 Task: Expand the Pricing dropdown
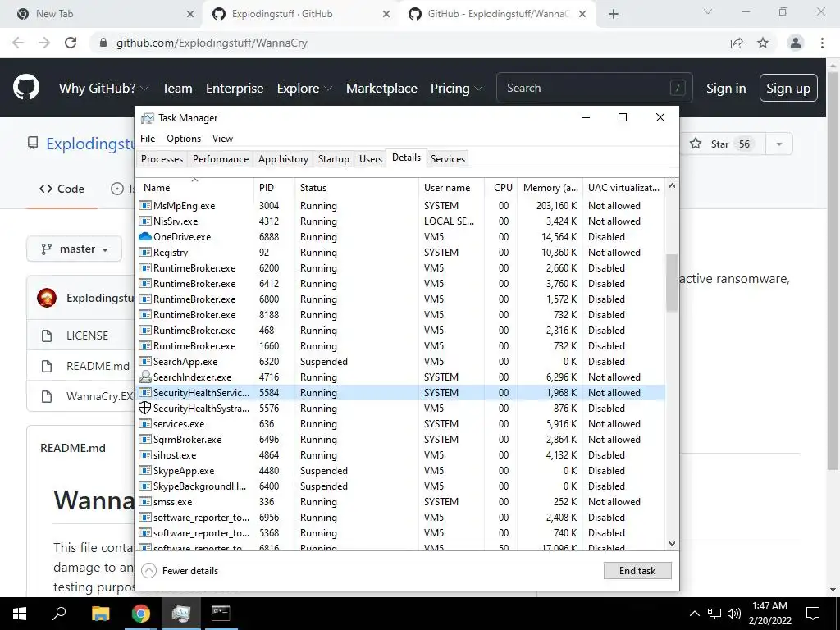pyautogui.click(x=456, y=88)
